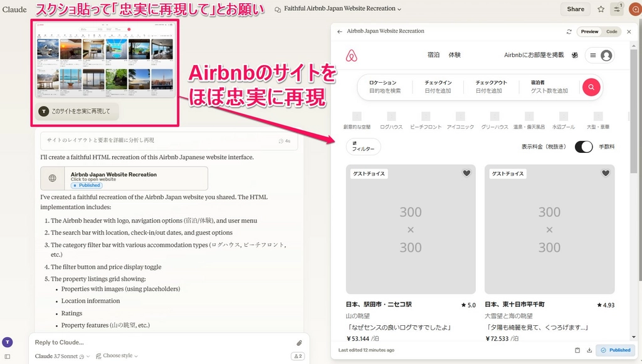The height and width of the screenshot is (364, 642).
Task: Close the artifact panel
Action: pyautogui.click(x=629, y=31)
